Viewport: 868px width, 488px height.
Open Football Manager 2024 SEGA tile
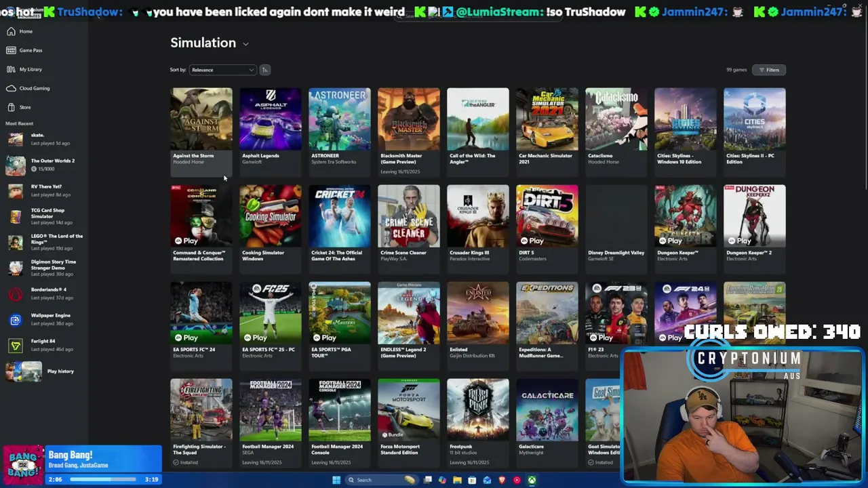(271, 422)
